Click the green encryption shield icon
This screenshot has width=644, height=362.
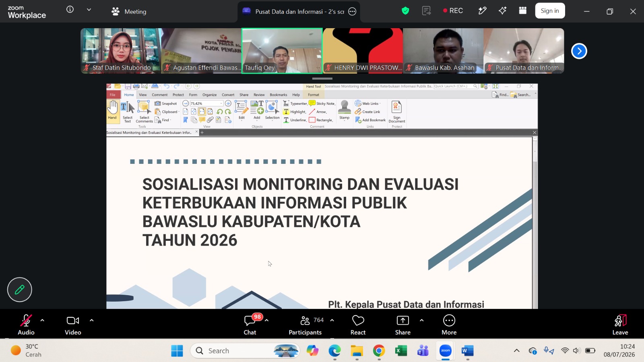405,11
